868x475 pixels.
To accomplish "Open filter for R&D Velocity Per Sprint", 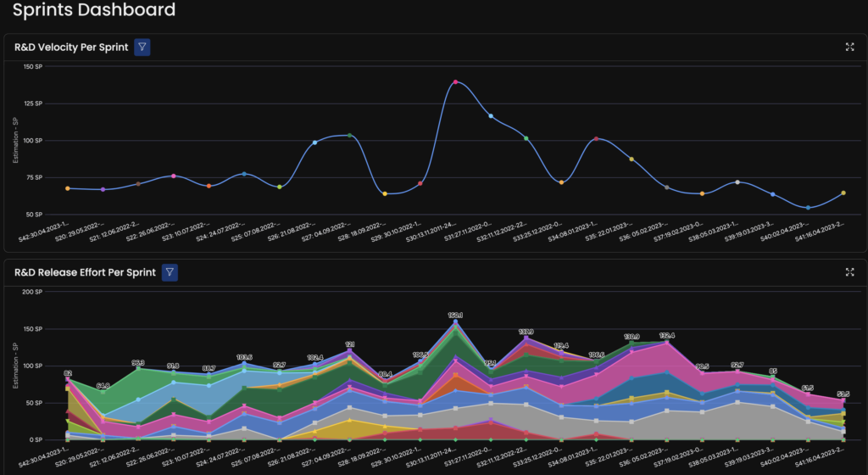I will tap(142, 47).
